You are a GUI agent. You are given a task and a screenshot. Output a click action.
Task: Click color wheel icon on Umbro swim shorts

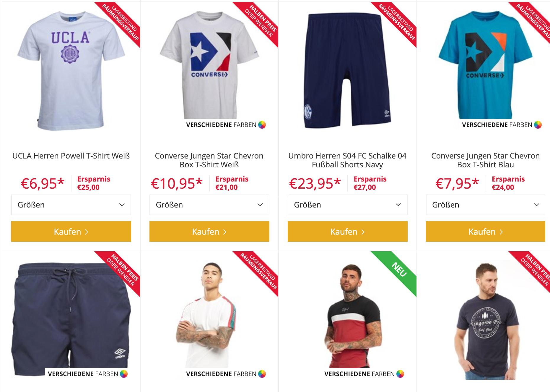click(124, 374)
